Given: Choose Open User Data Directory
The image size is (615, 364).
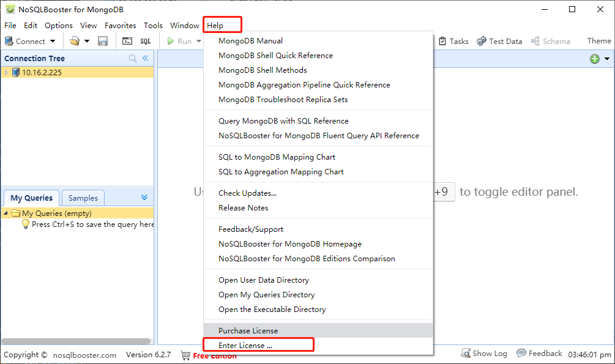Looking at the screenshot, I should pos(318,280).
